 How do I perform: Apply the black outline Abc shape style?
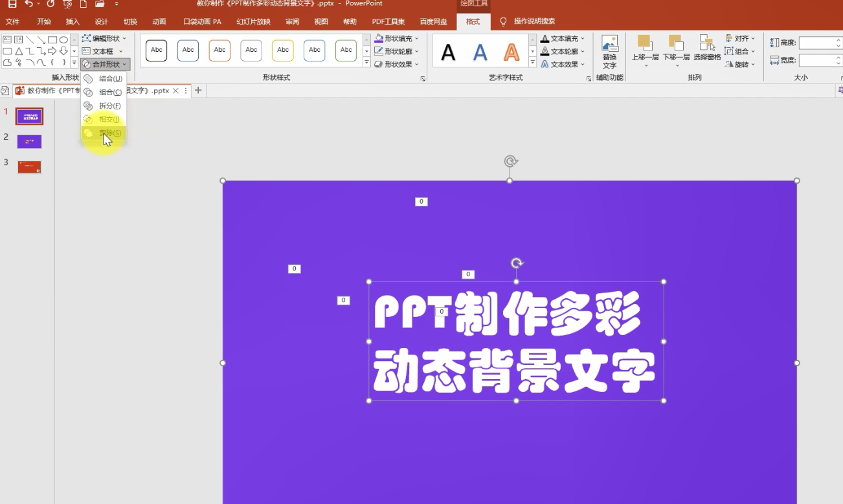point(156,50)
